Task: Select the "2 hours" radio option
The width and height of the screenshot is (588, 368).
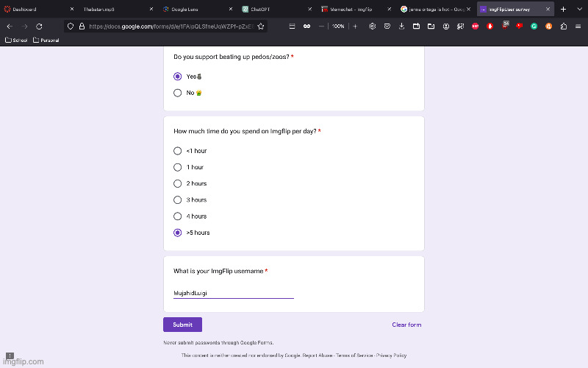Action: tap(178, 183)
